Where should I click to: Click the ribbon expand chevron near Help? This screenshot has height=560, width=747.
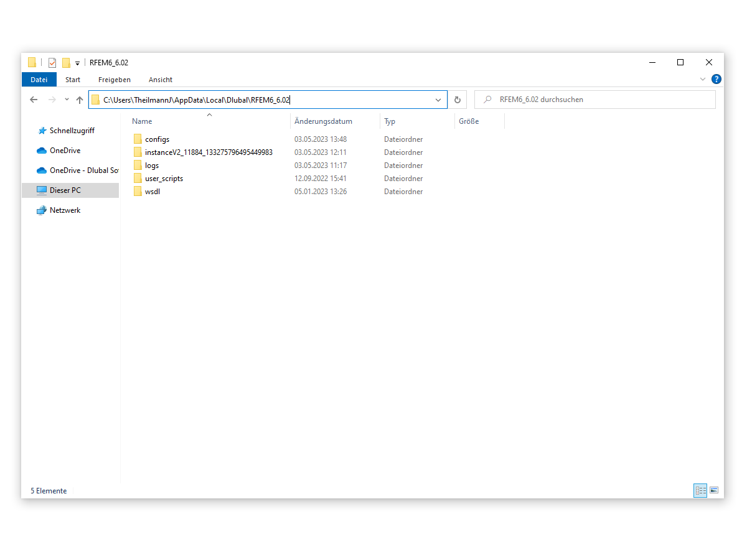click(x=702, y=79)
